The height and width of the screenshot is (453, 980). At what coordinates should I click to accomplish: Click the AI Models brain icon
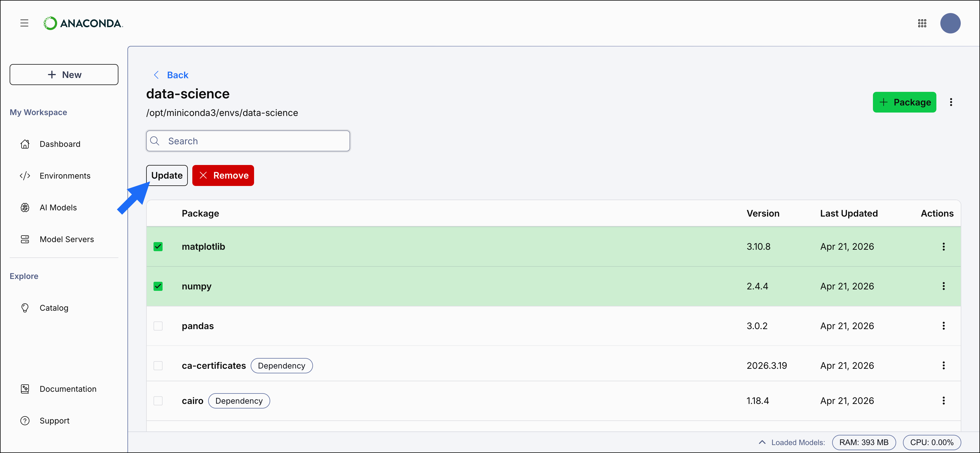click(x=25, y=208)
